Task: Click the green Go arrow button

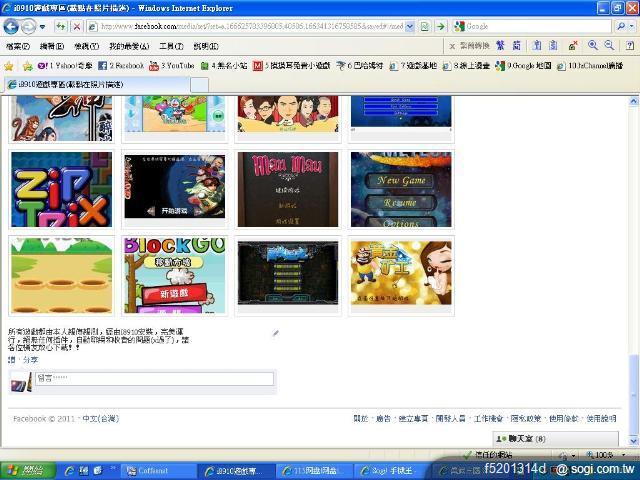Action: click(x=440, y=27)
